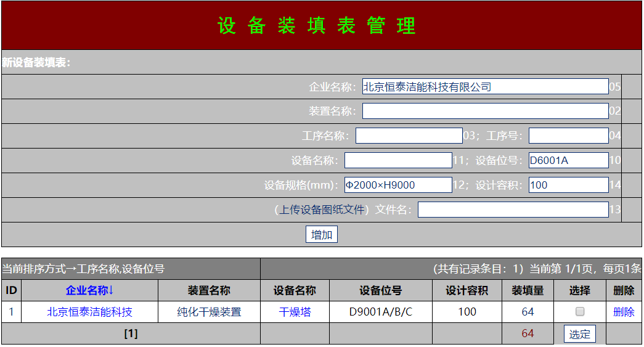Open the 上传设备图纸文件 link
The width and height of the screenshot is (644, 347).
tap(322, 210)
